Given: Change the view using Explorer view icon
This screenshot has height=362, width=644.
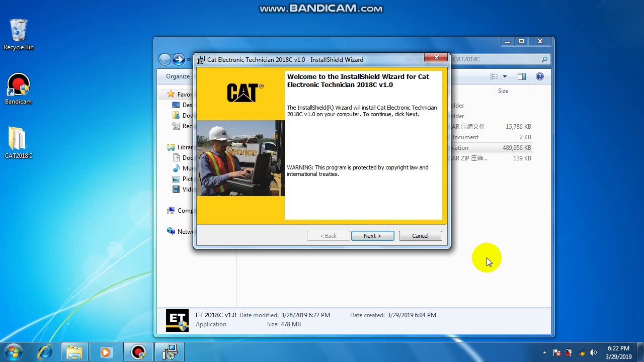Looking at the screenshot, I should click(x=494, y=76).
